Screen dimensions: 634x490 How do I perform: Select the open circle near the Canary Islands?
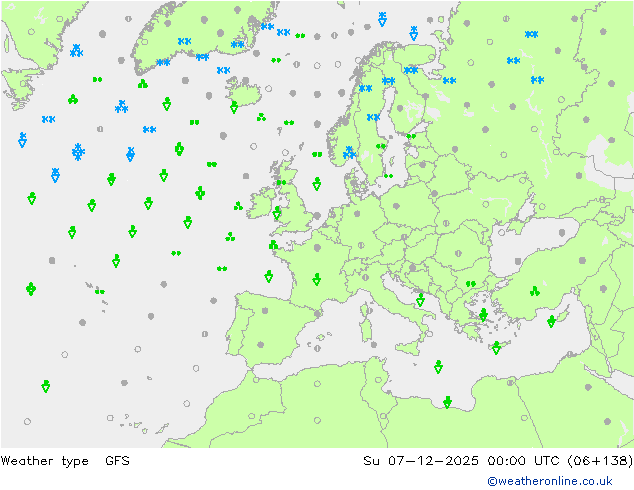[x=110, y=418]
